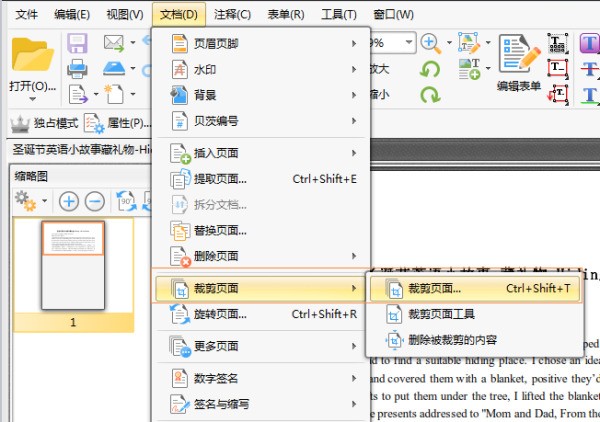Click 属性(P)... button
This screenshot has height=422, width=600.
pyautogui.click(x=117, y=123)
